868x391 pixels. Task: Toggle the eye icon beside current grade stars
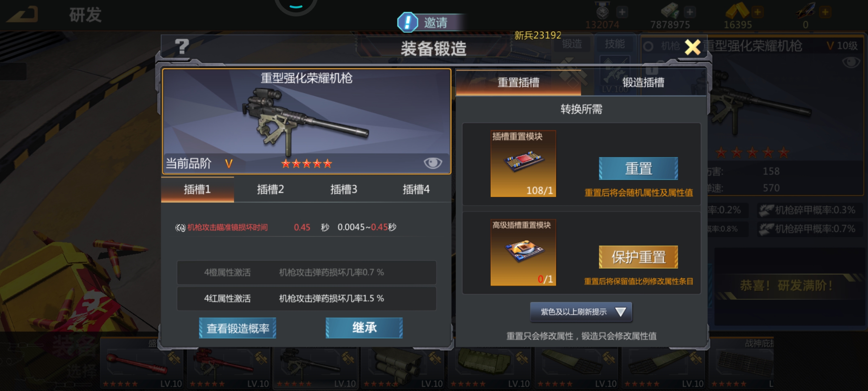(433, 163)
